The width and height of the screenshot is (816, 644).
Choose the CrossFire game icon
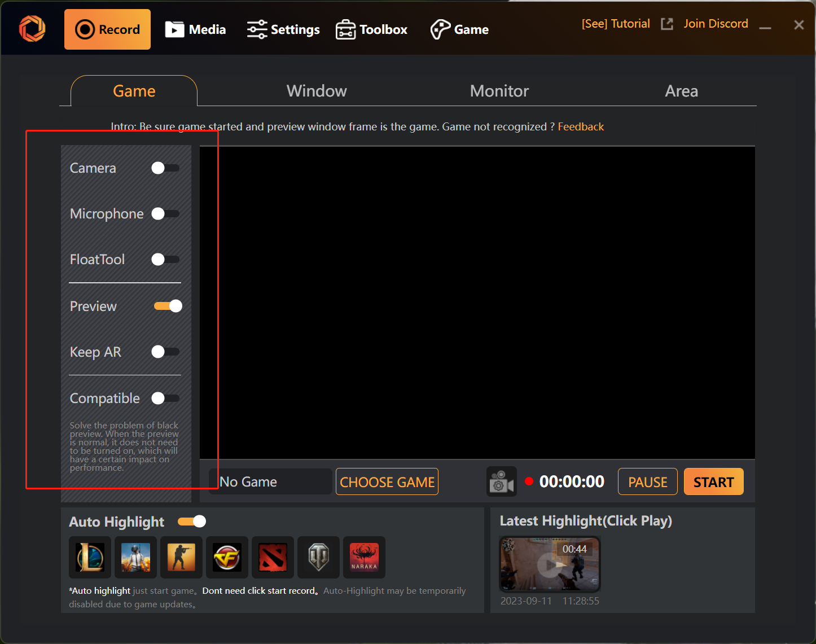[x=227, y=557]
